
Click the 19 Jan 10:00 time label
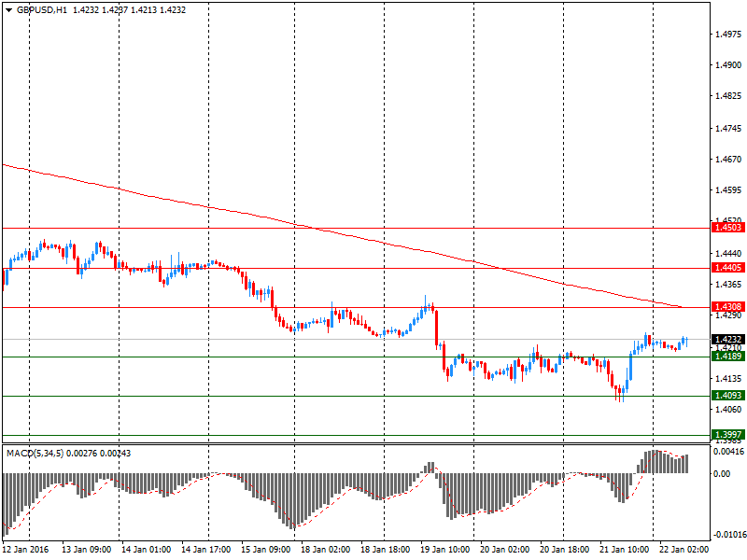pyautogui.click(x=445, y=549)
